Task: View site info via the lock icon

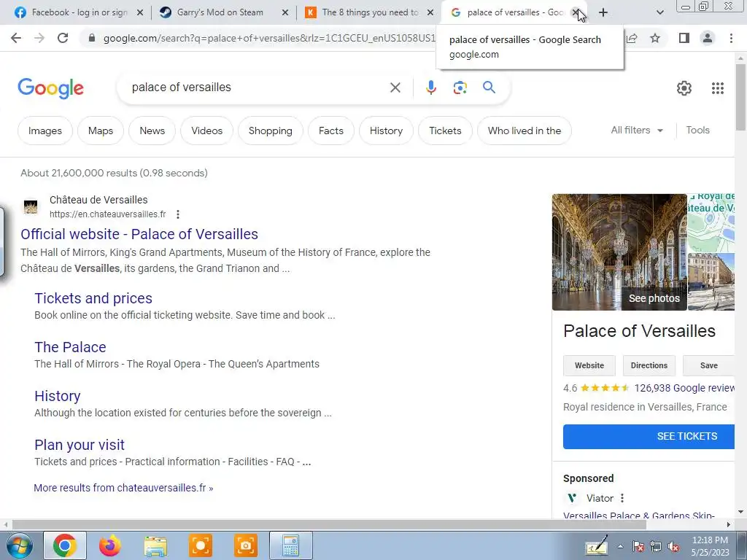Action: 92,38
